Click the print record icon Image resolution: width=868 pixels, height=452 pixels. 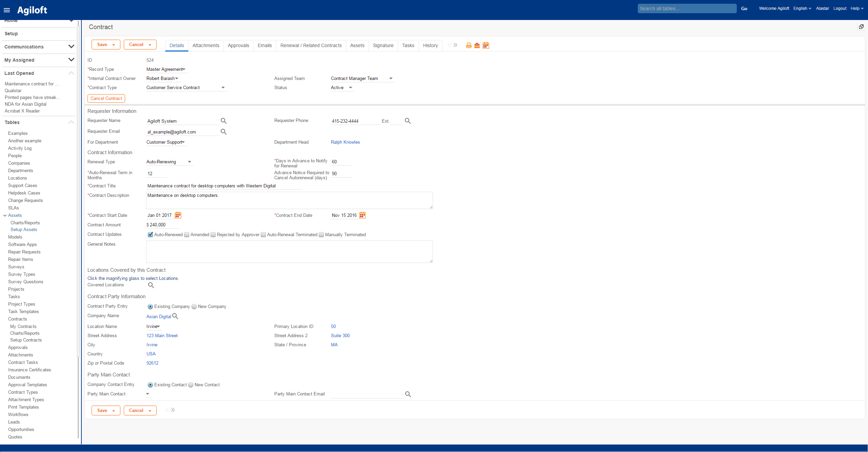pyautogui.click(x=469, y=45)
